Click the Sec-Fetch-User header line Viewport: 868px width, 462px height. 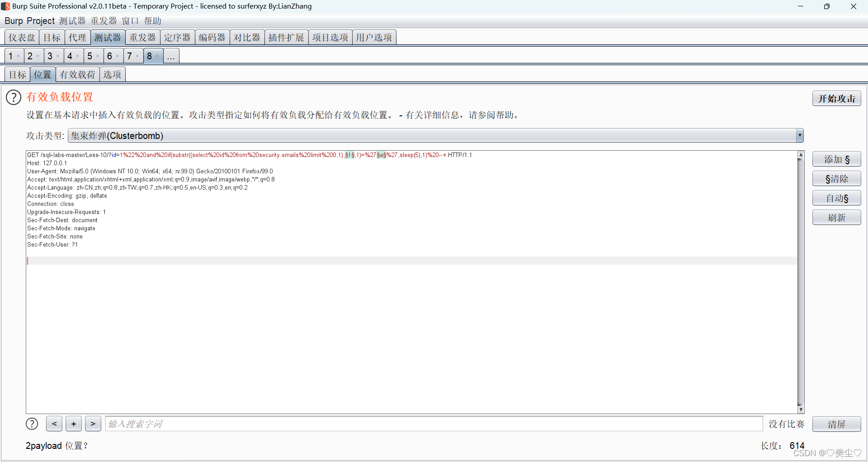[52, 245]
